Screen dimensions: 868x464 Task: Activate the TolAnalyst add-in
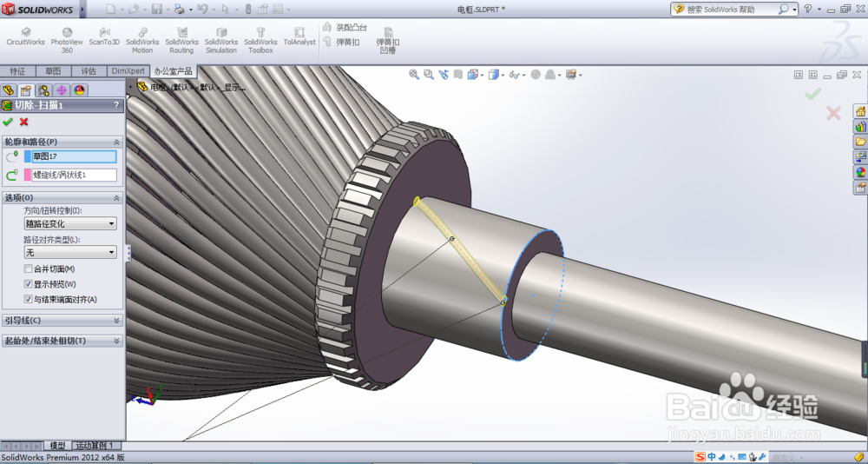click(x=299, y=37)
